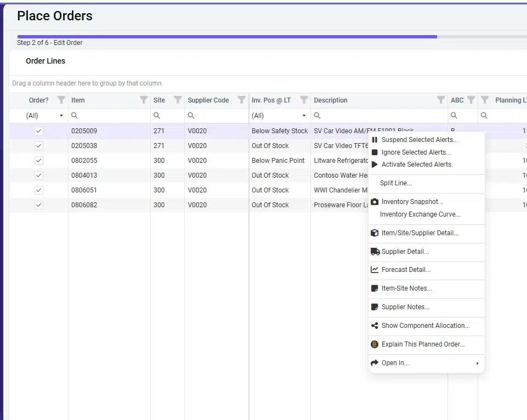Click the camera icon for Inventory Snapshot

(x=375, y=202)
